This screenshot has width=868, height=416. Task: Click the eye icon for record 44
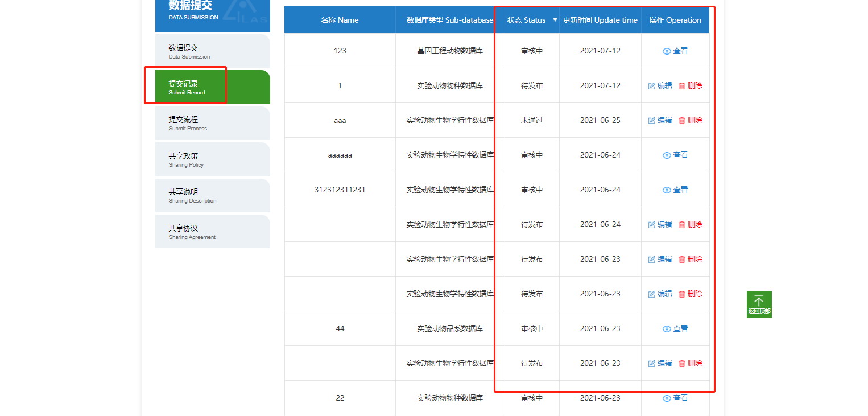667,329
